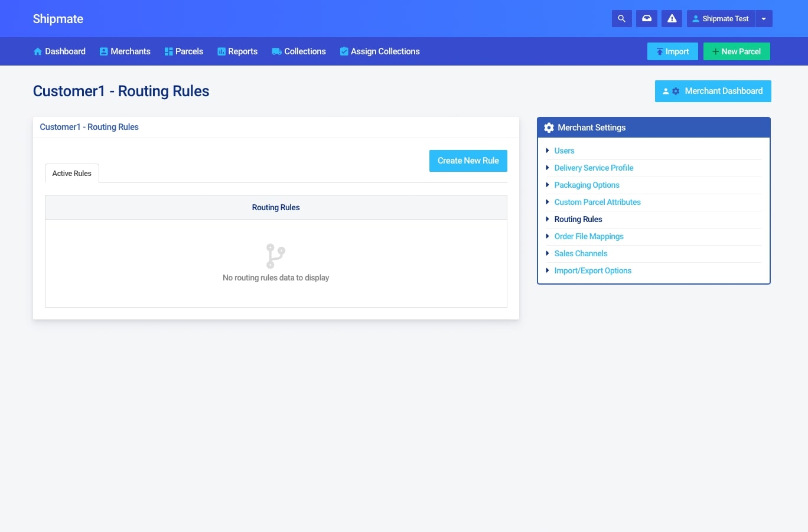Go to Dashboard in navigation bar

coord(60,51)
